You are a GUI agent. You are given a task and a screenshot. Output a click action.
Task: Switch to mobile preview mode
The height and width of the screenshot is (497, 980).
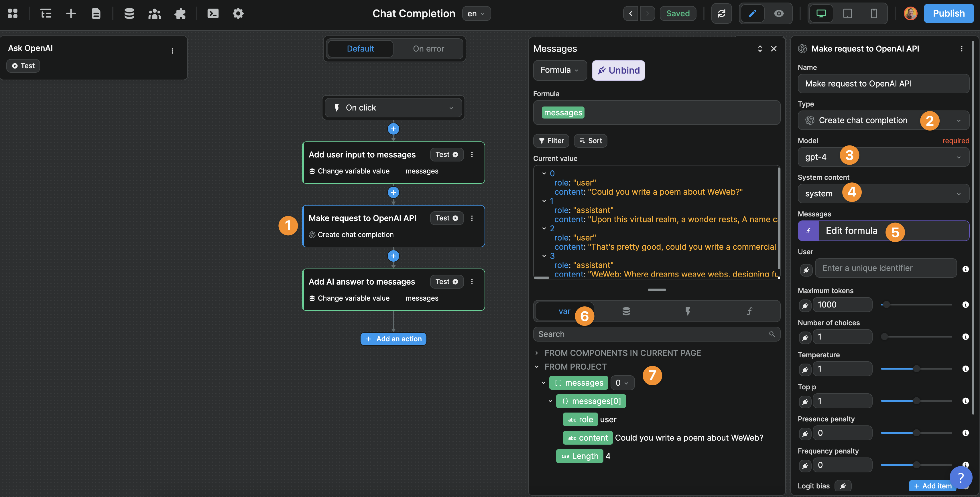pos(873,13)
